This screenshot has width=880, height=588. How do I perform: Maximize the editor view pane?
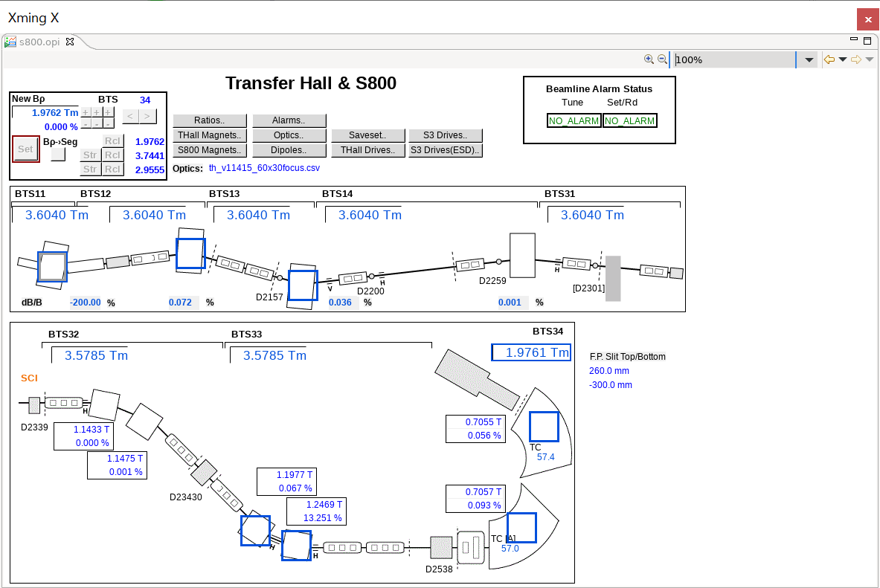tap(867, 41)
